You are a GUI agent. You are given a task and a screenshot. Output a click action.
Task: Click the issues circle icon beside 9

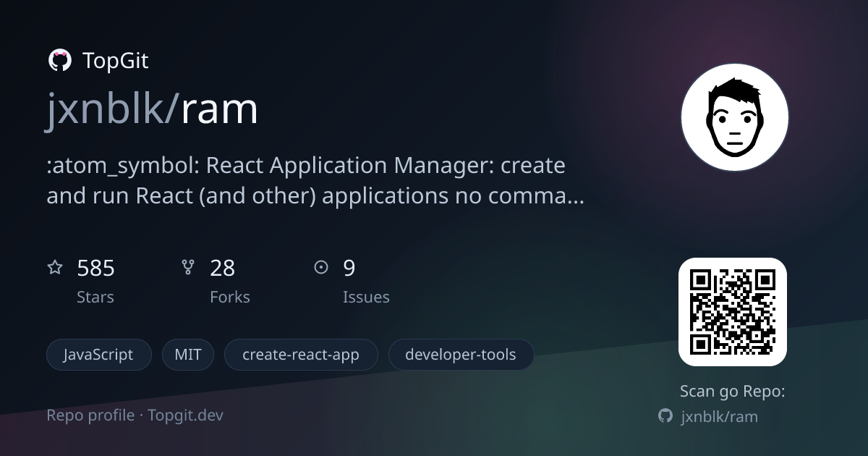click(321, 268)
